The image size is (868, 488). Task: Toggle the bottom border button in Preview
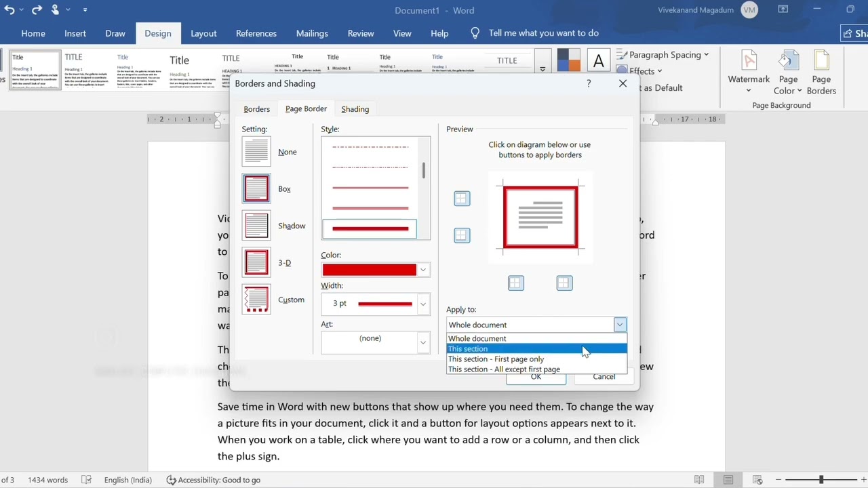click(x=462, y=235)
